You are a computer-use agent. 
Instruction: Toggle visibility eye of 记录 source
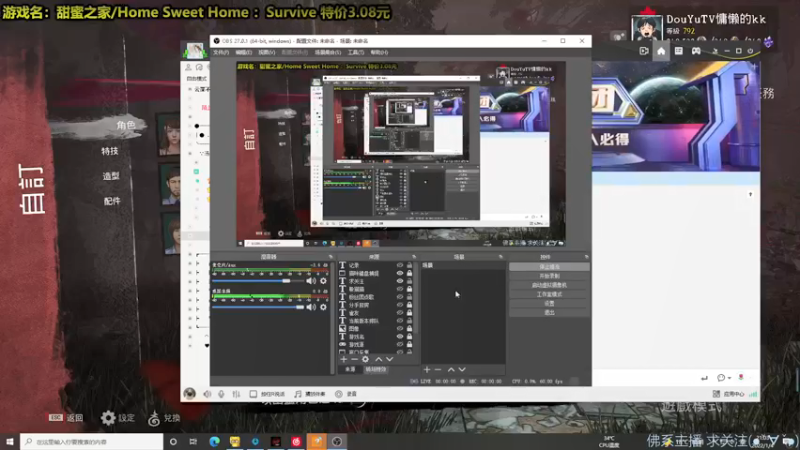click(x=400, y=265)
